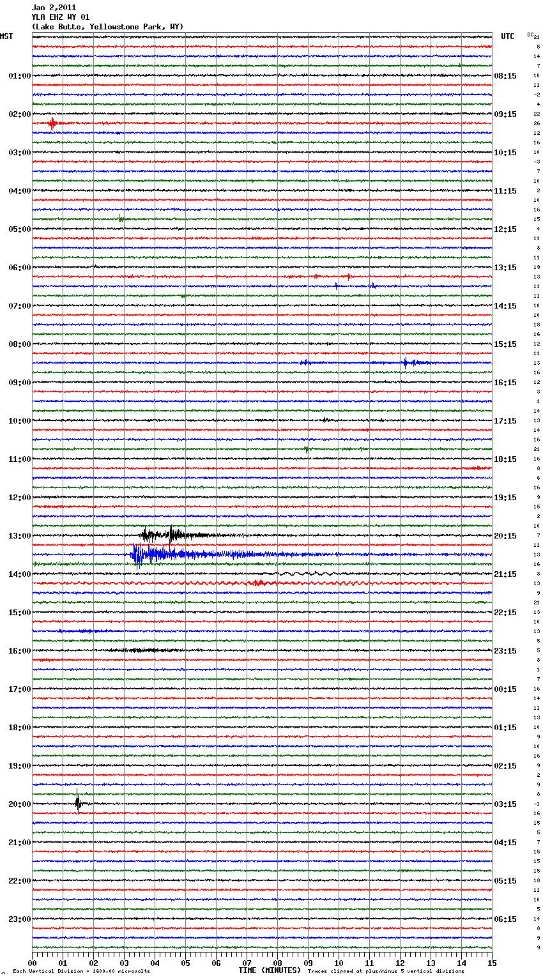
Task: Select the '06:15' UTC time label
Action: coord(505,919)
